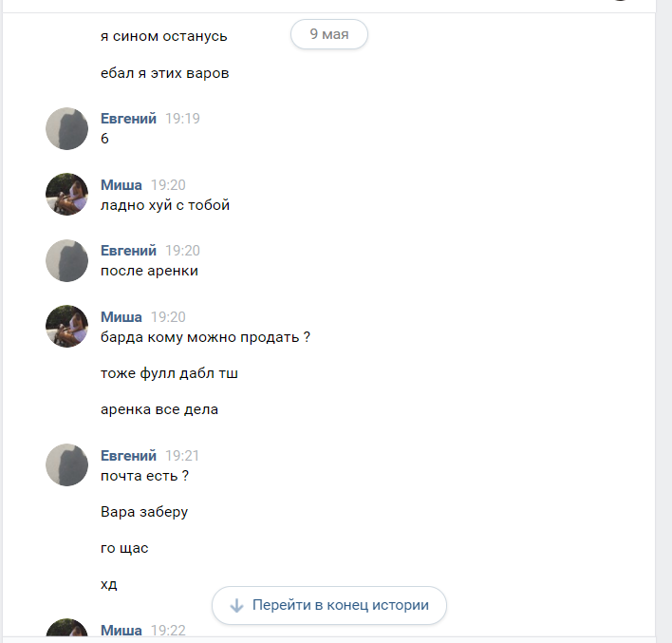Select message 'тоже фулл дабл тш'
This screenshot has height=643, width=672.
click(169, 373)
